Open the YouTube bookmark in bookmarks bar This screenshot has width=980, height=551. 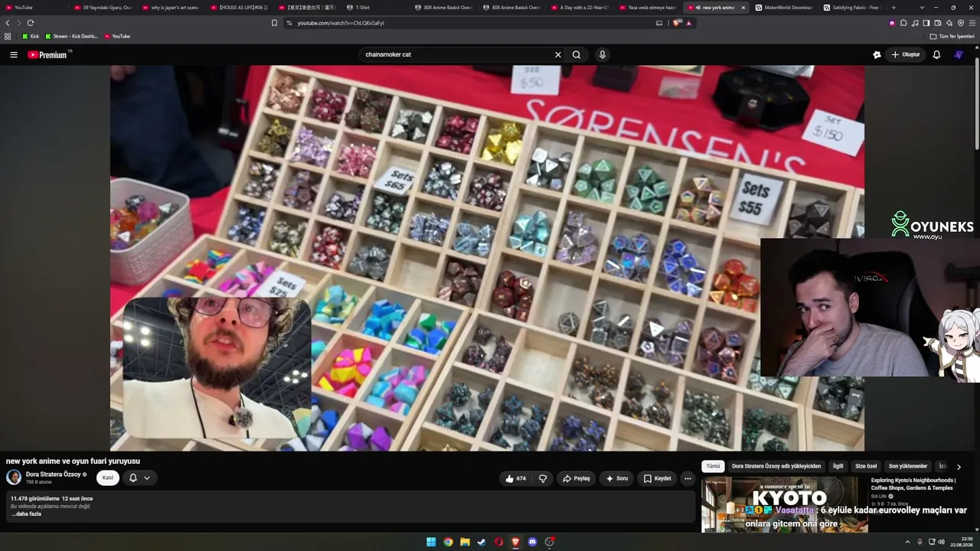[x=117, y=36]
